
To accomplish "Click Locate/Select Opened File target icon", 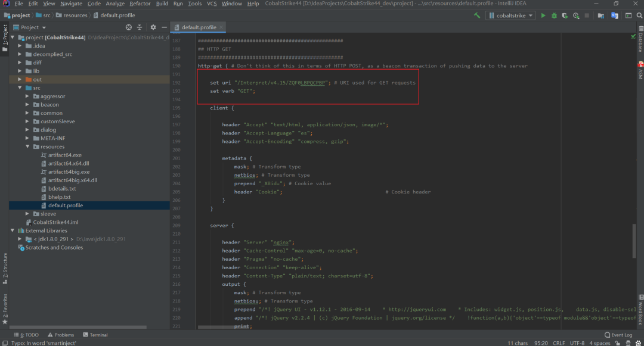I will click(129, 27).
